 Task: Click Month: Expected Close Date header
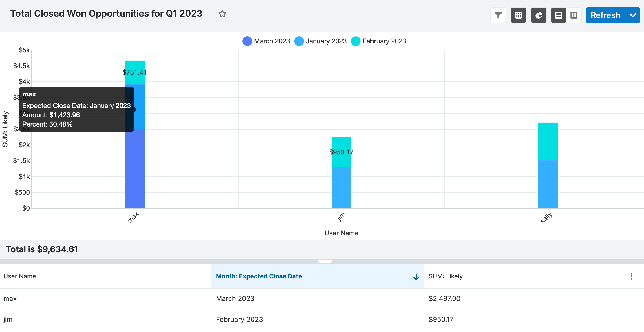pos(259,276)
